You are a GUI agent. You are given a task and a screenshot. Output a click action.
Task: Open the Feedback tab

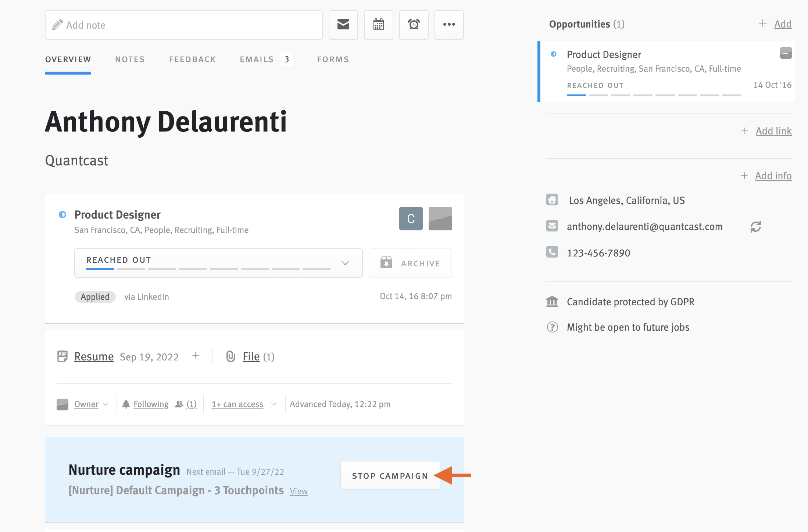192,59
